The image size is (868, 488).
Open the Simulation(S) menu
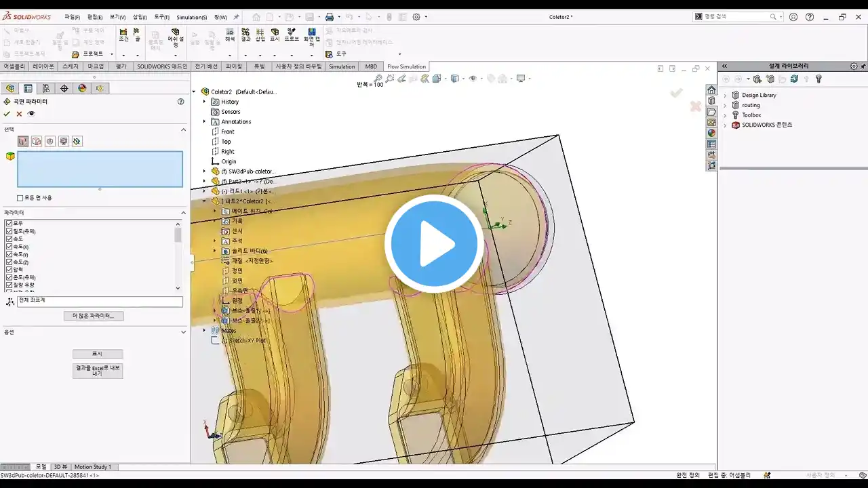click(192, 17)
